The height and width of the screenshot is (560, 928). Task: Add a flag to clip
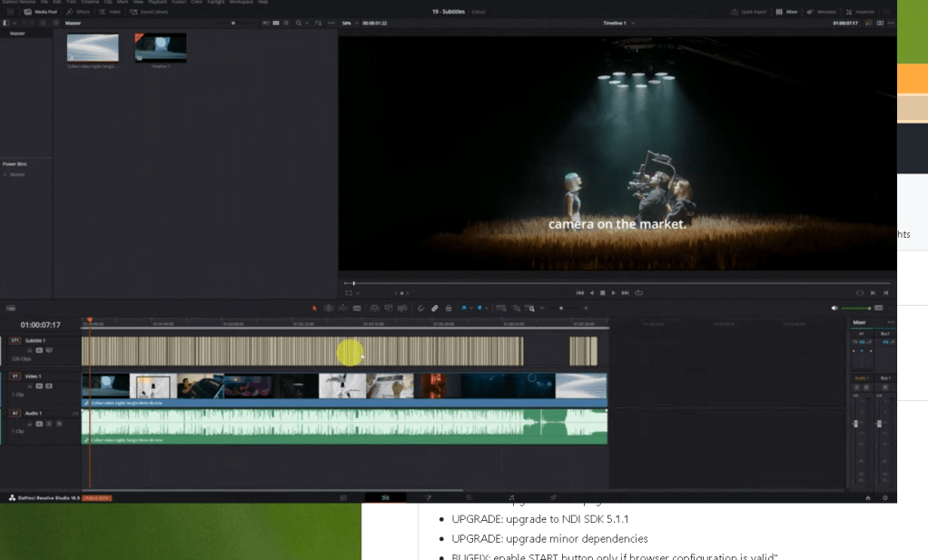pos(464,308)
